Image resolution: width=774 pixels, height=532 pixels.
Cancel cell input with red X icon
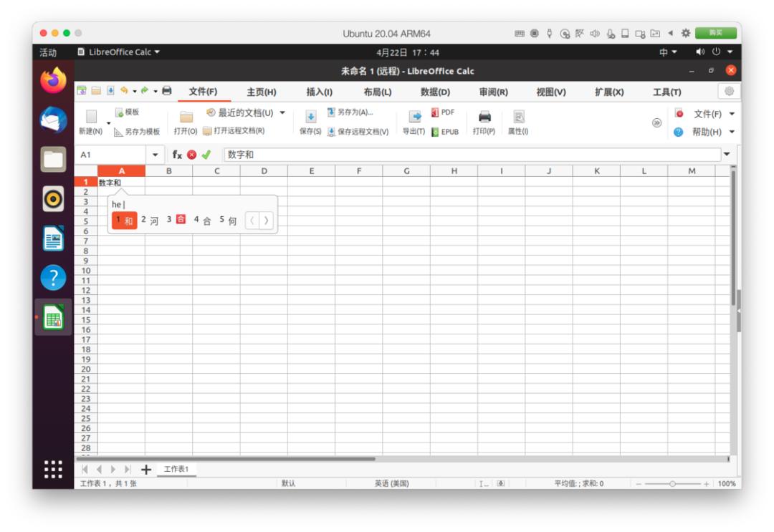click(x=192, y=155)
